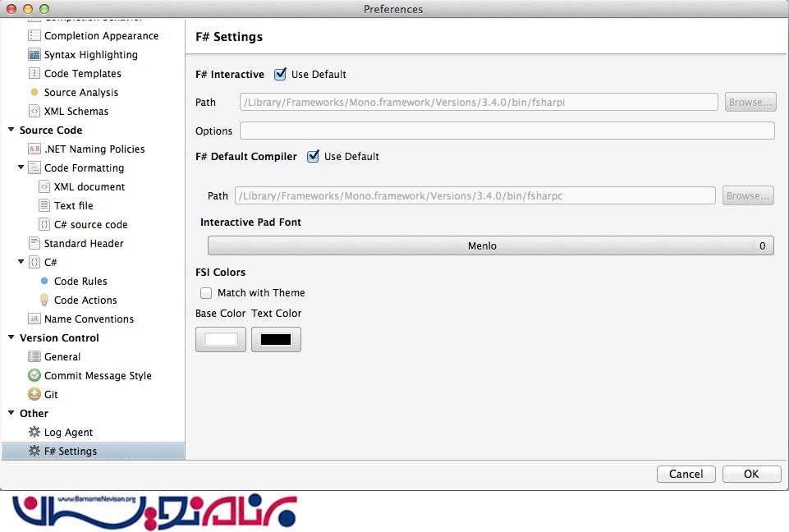Screen dimensions: 789x532
Task: Select Source Analysis item
Action: (x=81, y=92)
